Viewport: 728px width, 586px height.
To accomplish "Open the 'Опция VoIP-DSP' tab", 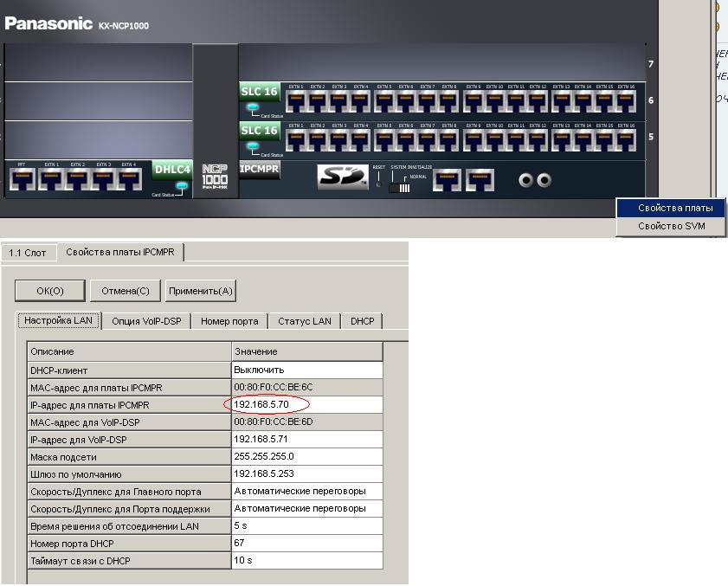I will (146, 321).
